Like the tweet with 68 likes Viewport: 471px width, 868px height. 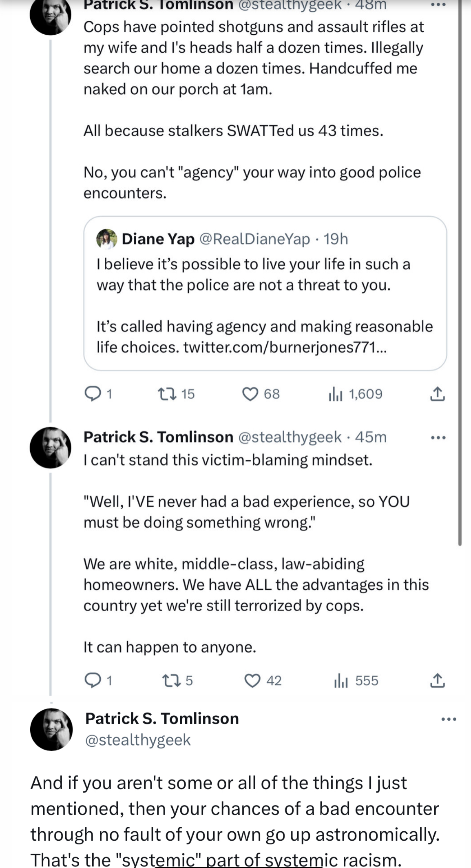click(261, 394)
